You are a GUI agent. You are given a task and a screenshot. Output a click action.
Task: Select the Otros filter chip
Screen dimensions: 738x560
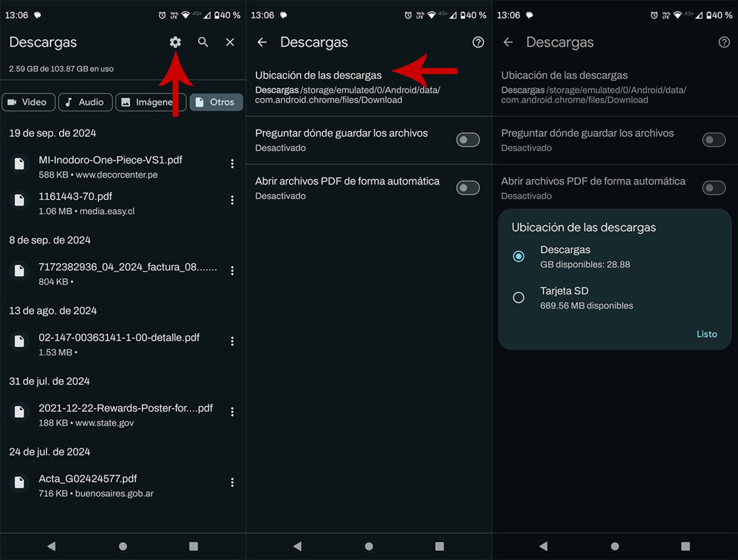(216, 102)
